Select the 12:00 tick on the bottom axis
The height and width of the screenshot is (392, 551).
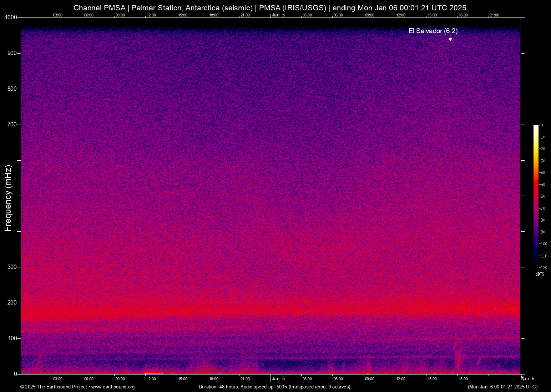[152, 379]
